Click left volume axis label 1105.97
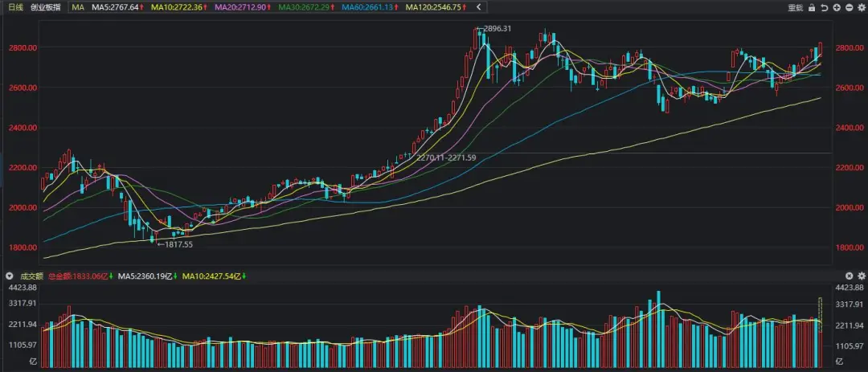 pyautogui.click(x=24, y=345)
